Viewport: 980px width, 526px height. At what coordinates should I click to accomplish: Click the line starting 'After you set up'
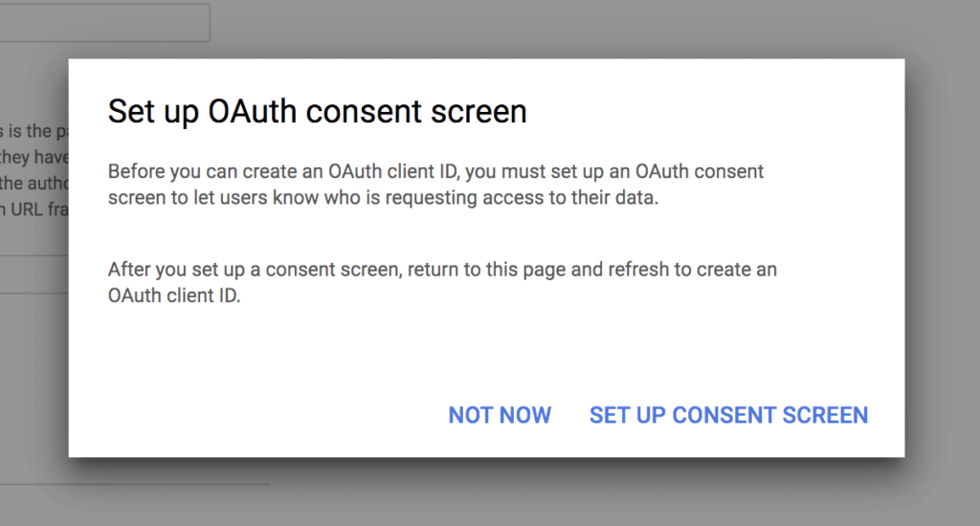coord(441,270)
